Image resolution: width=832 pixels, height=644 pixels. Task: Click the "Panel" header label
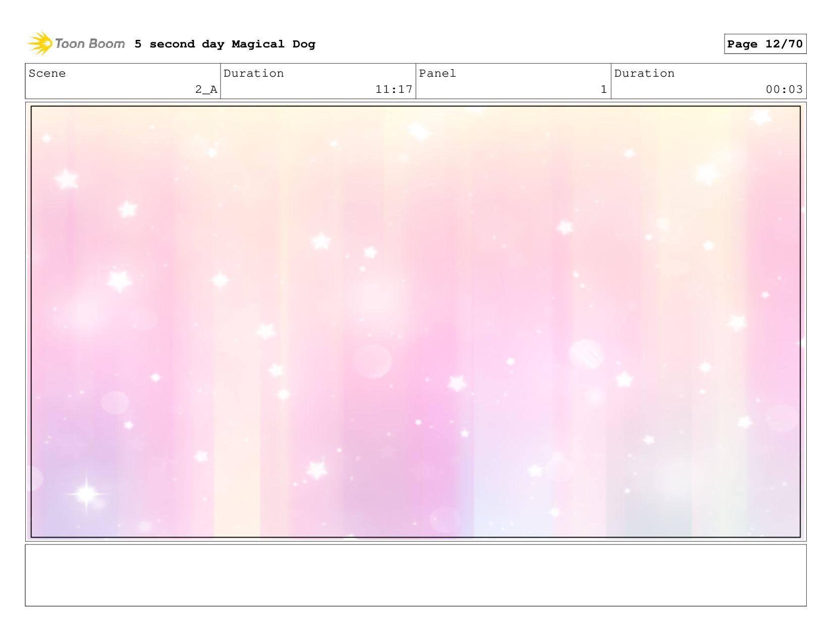[437, 73]
